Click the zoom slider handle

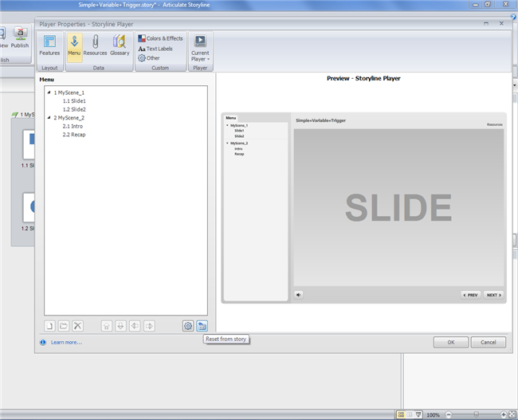(x=476, y=414)
